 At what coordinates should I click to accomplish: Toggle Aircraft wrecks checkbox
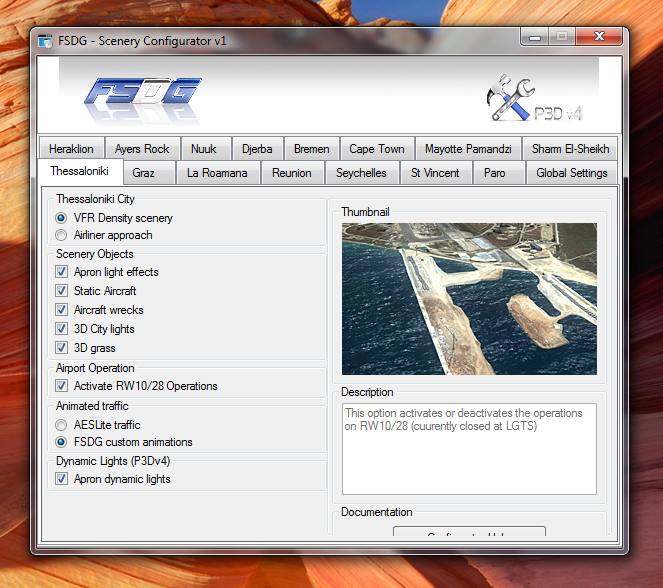pyautogui.click(x=62, y=310)
